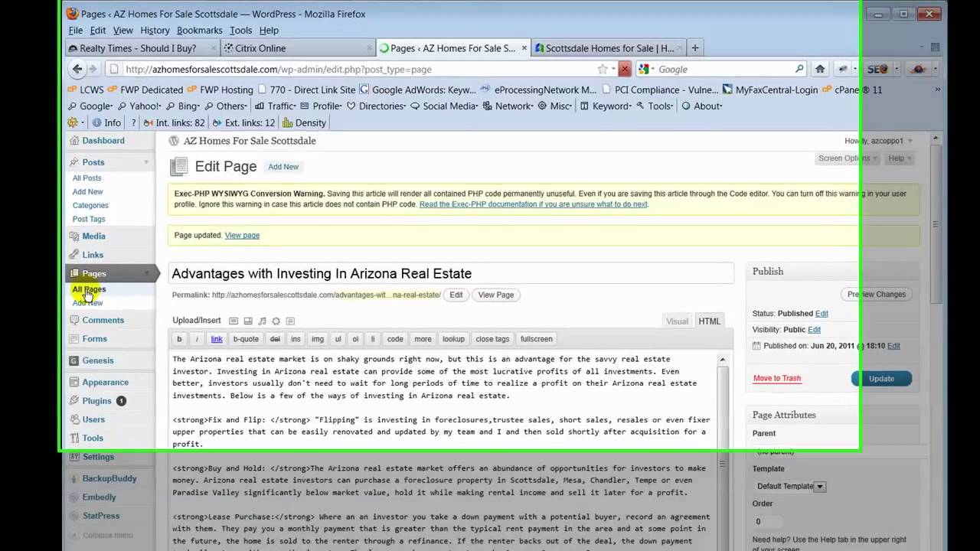
Task: Click the Add Audio music note icon
Action: pyautogui.click(x=262, y=321)
